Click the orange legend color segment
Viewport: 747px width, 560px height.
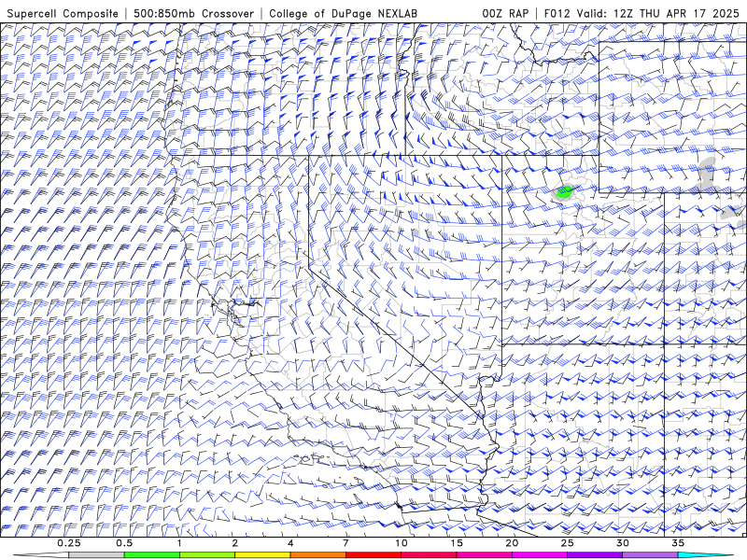[317, 555]
